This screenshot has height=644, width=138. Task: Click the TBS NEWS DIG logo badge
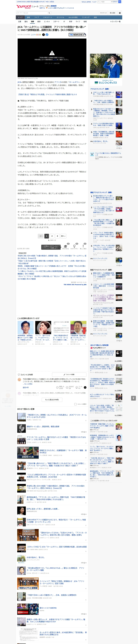point(77,35)
